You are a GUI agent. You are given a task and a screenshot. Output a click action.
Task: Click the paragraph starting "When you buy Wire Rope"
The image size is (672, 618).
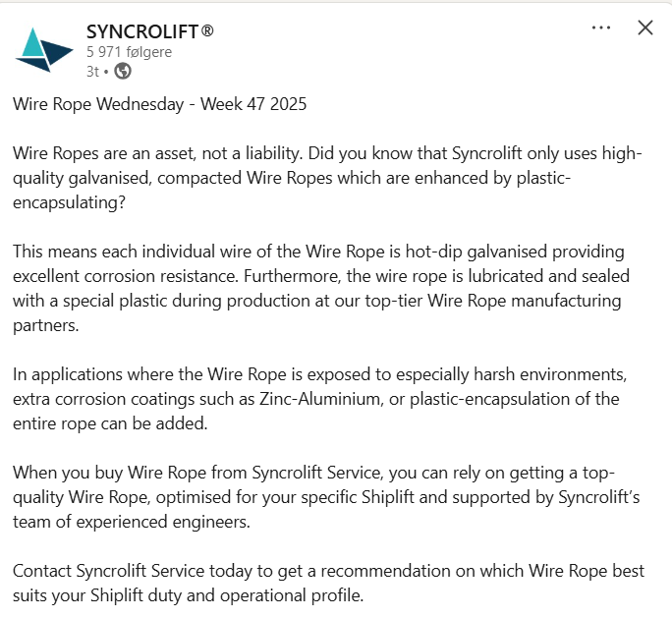(x=324, y=497)
